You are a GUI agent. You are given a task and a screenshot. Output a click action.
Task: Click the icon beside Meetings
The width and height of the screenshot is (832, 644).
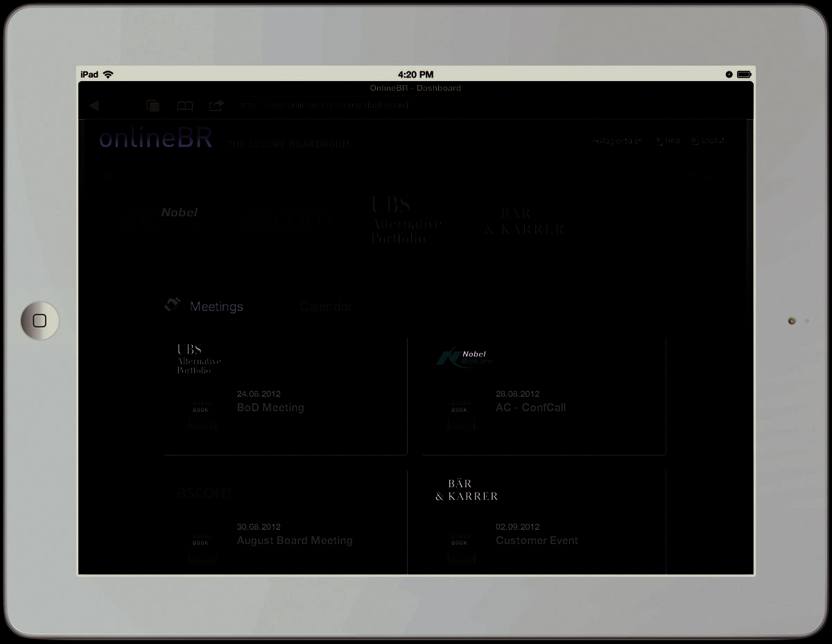click(x=172, y=304)
